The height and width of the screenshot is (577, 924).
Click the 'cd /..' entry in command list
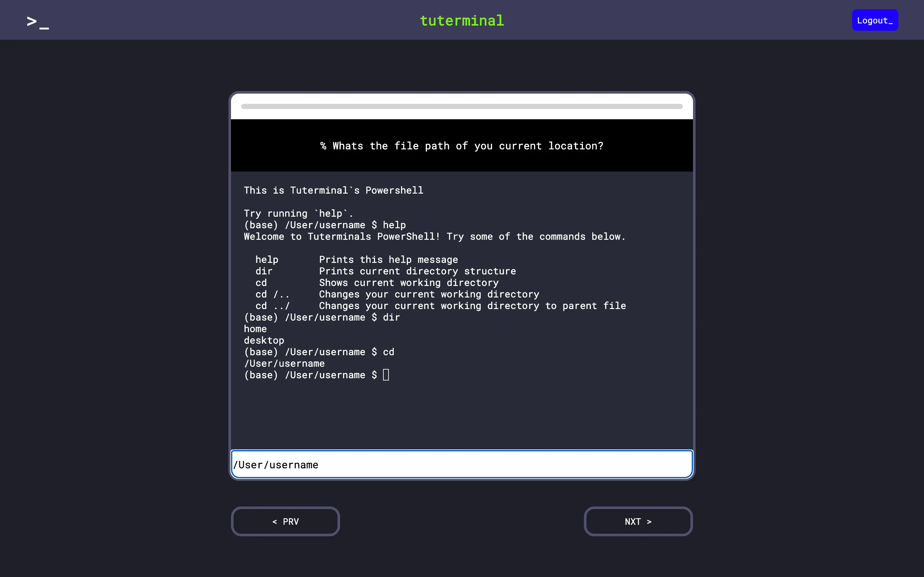pos(272,294)
